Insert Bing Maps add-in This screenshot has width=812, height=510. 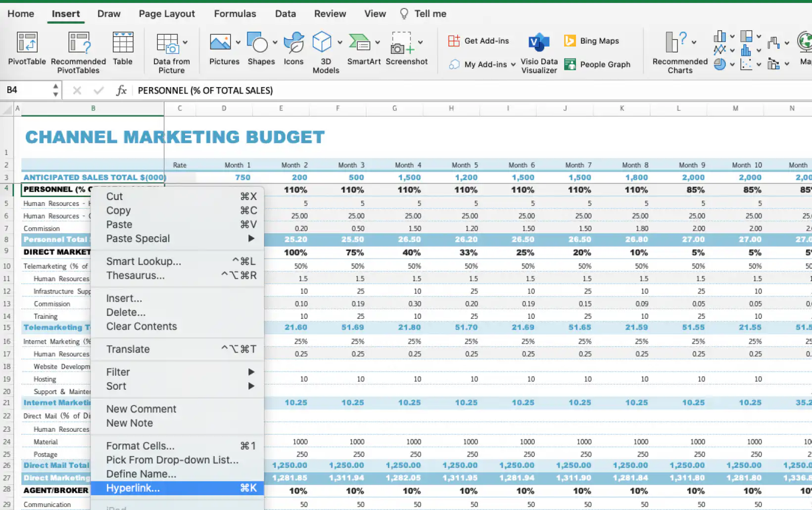click(591, 41)
